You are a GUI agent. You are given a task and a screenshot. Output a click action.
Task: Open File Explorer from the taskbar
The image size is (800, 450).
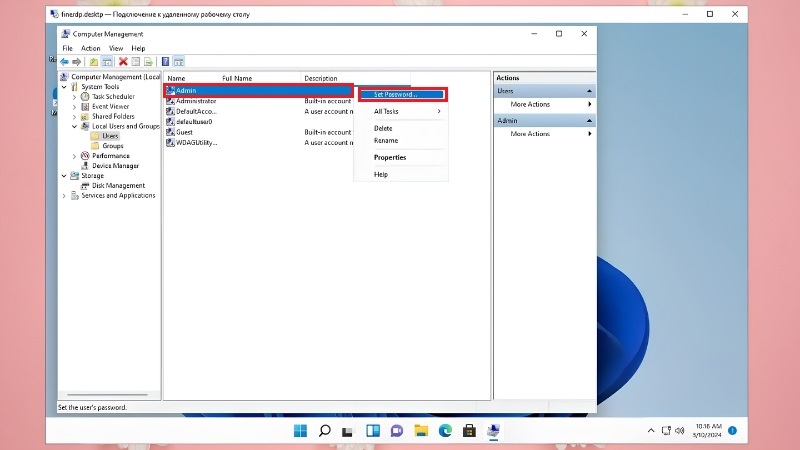pos(421,431)
